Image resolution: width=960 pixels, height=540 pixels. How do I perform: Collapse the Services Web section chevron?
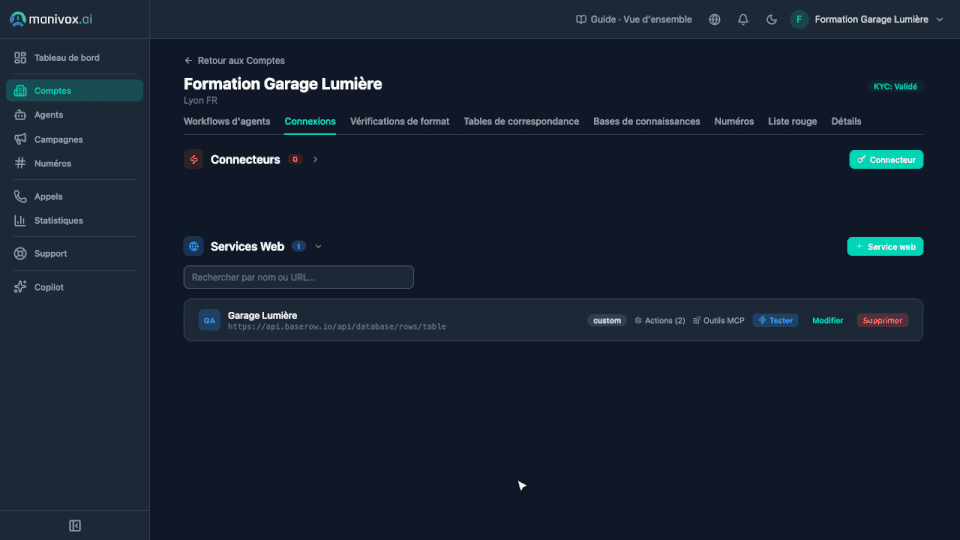(318, 247)
